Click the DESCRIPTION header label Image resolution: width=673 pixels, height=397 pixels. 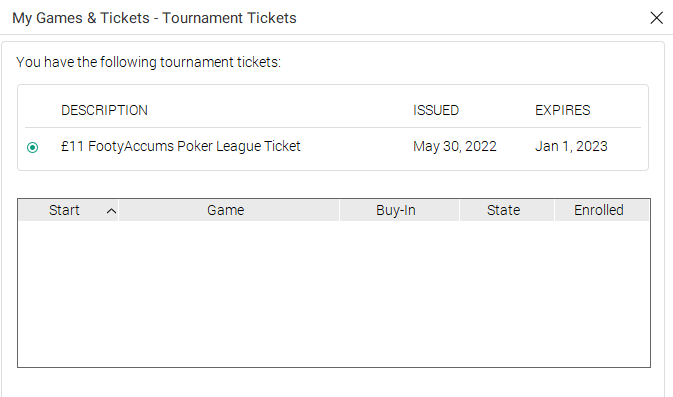pyautogui.click(x=104, y=110)
